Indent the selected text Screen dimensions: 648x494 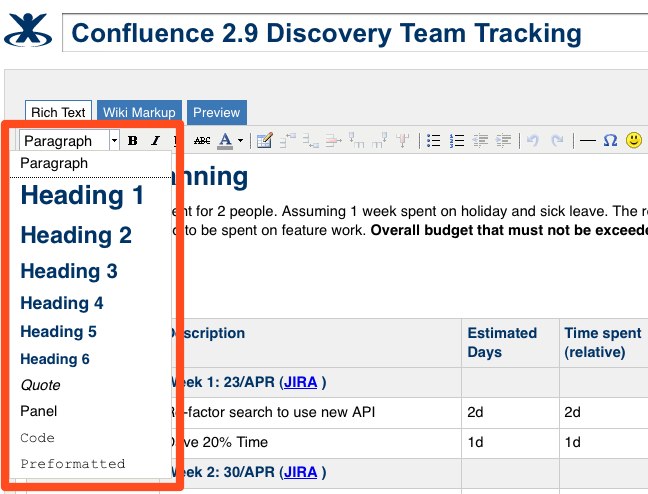(503, 141)
